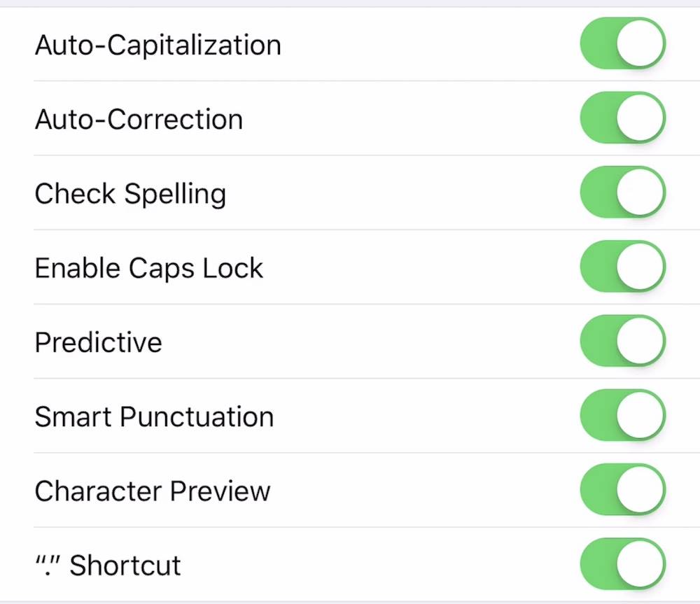Tap the "." Shortcut label
The height and width of the screenshot is (604, 700).
(x=107, y=564)
